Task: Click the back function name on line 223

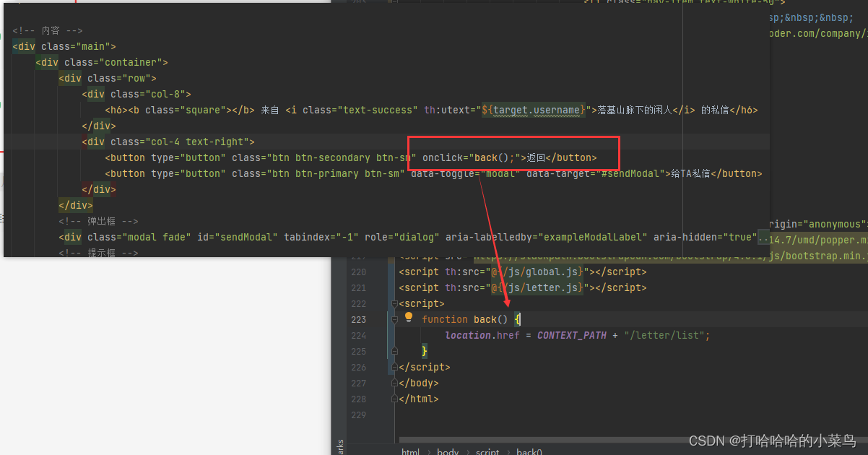Action: pos(485,320)
